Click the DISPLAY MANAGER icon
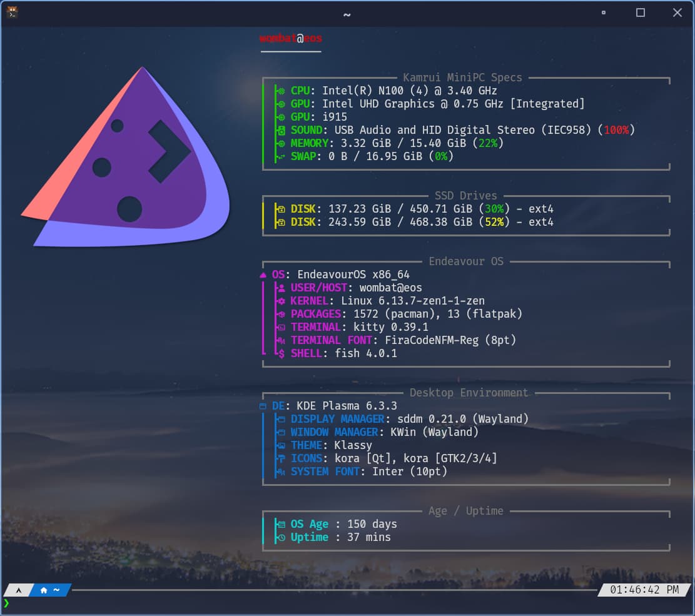Image resolution: width=695 pixels, height=616 pixels. 281,419
